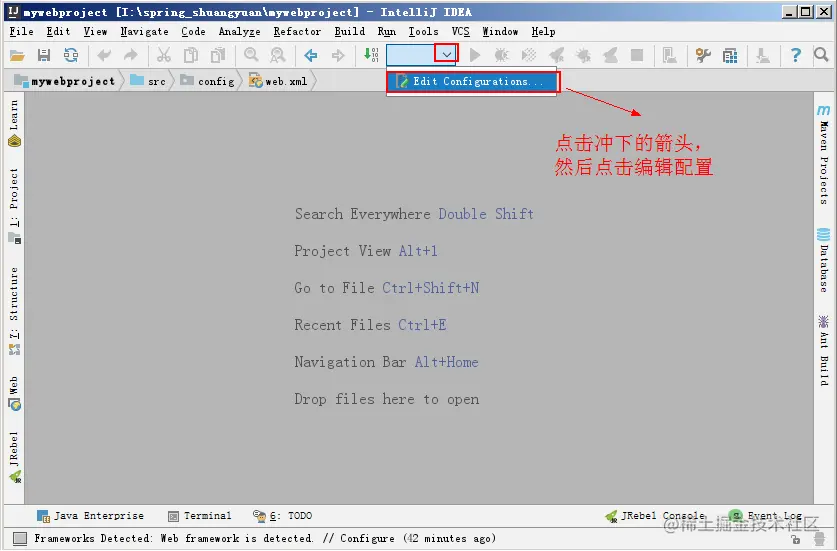
Task: Open the Terminal tool tab
Action: coord(200,516)
